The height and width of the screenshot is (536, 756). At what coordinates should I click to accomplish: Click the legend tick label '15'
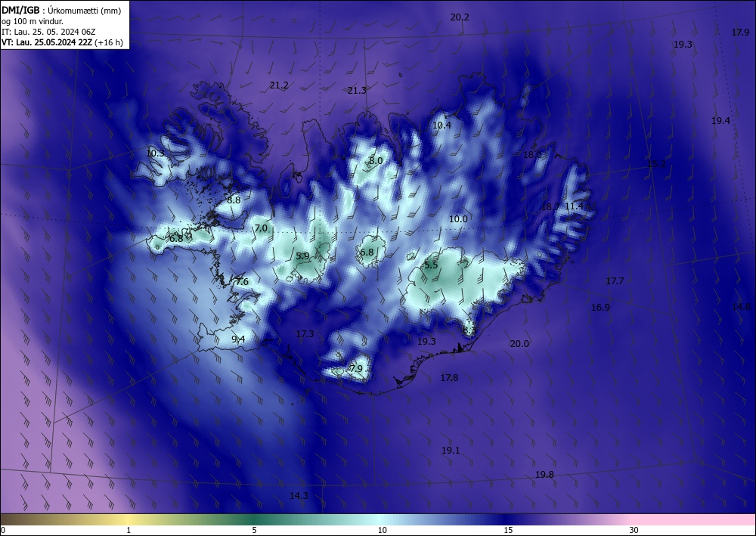pos(508,531)
